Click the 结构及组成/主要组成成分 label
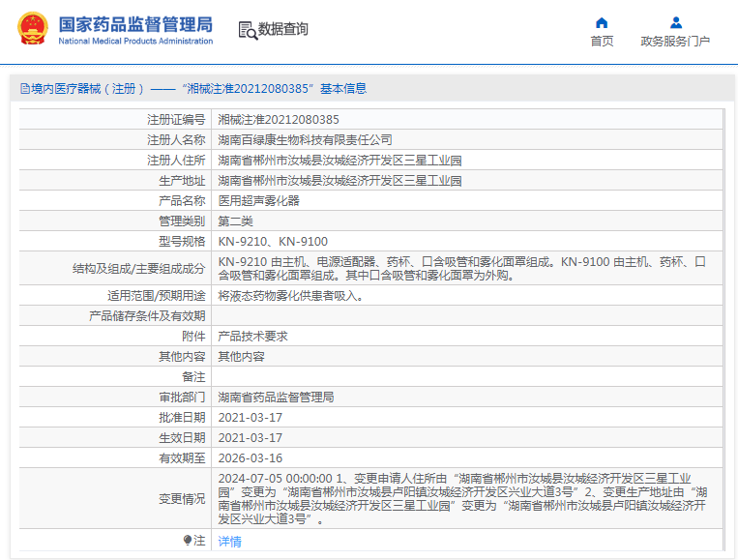 pyautogui.click(x=139, y=268)
